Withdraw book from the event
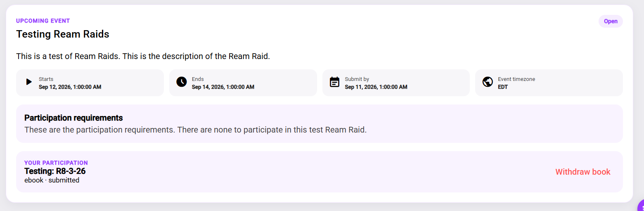This screenshot has width=644, height=211. point(583,172)
